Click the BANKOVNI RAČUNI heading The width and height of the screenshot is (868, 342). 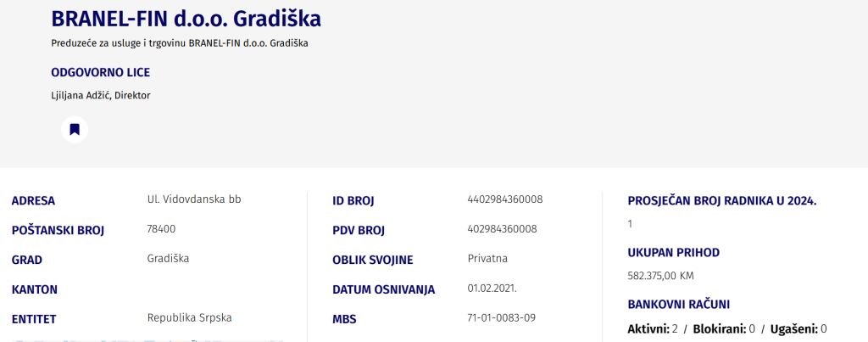678,304
